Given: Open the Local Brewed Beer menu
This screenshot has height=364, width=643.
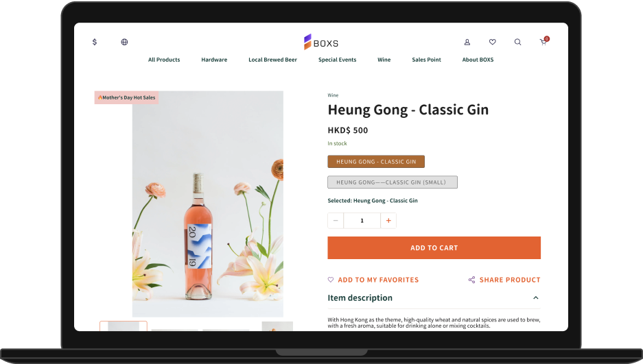Looking at the screenshot, I should point(272,60).
